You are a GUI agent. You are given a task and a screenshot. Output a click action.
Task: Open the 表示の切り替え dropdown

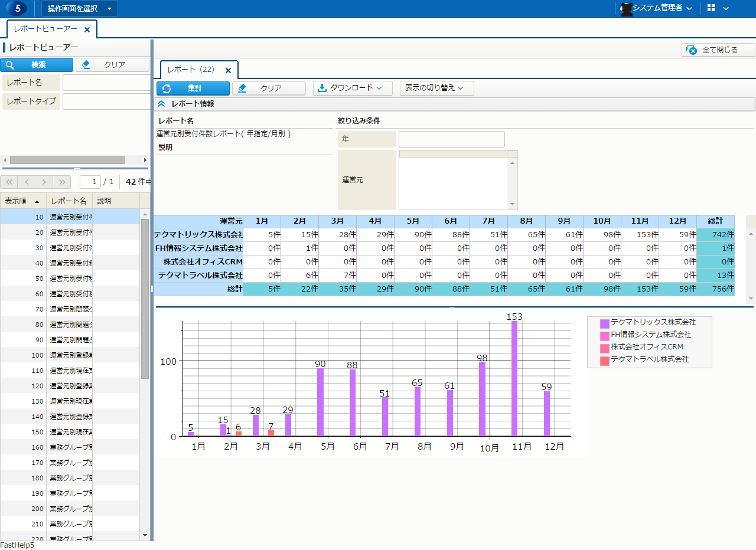[436, 88]
